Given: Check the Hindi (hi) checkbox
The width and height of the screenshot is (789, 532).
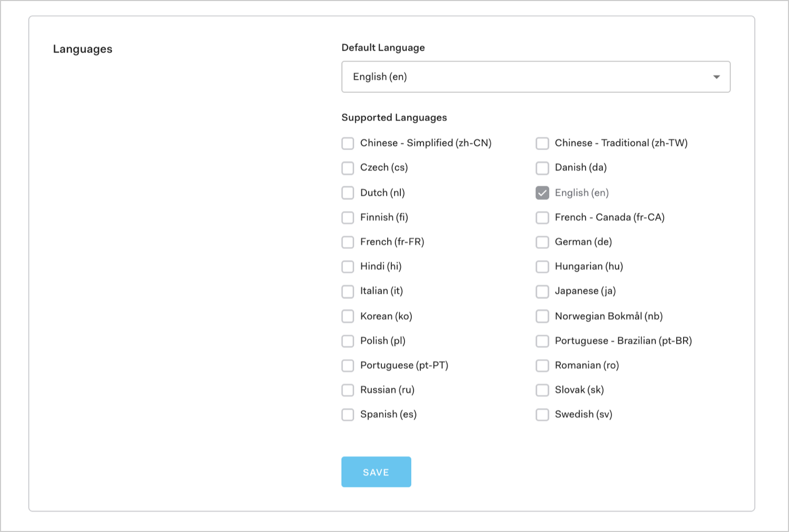Looking at the screenshot, I should point(348,267).
